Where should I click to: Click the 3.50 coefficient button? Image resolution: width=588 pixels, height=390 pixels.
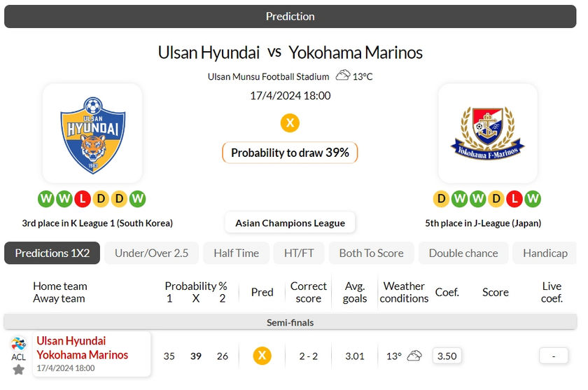pyautogui.click(x=447, y=356)
